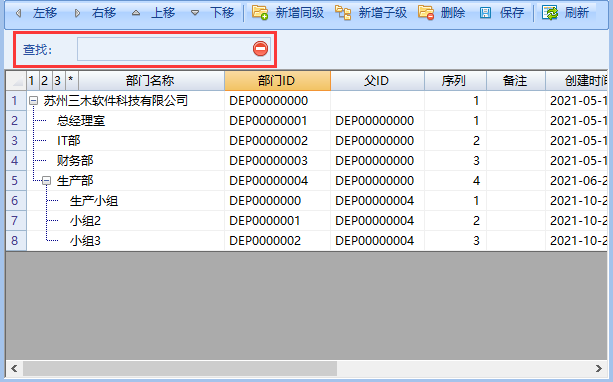Click the 新增子级 button text
The image size is (613, 382).
pos(383,13)
